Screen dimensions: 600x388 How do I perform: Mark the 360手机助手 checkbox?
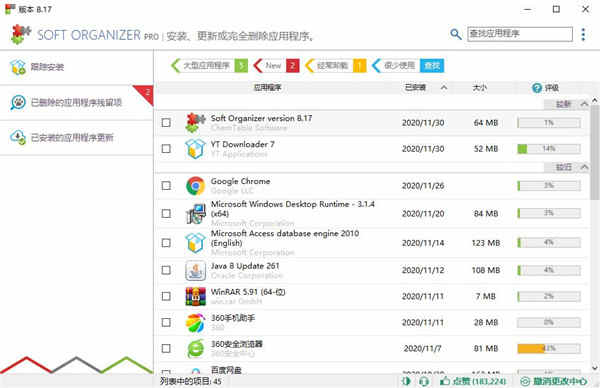pyautogui.click(x=166, y=322)
